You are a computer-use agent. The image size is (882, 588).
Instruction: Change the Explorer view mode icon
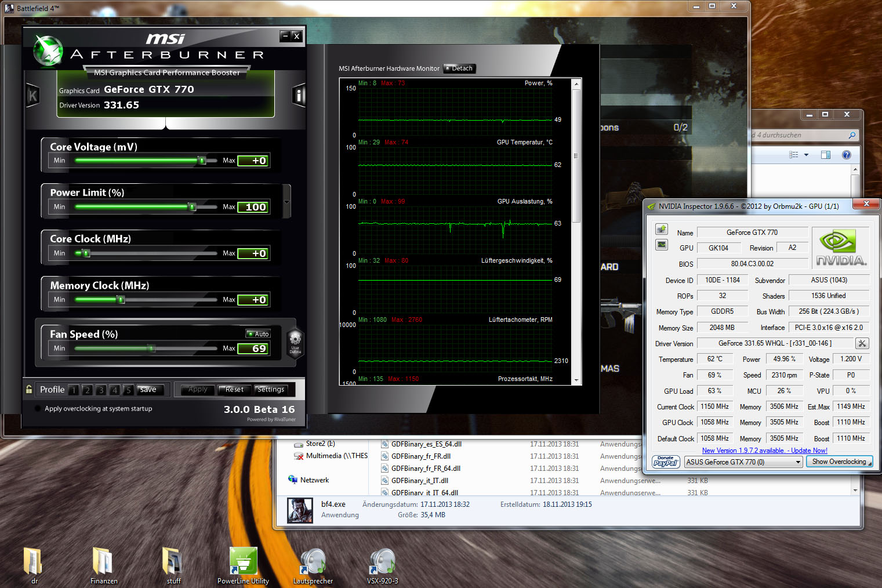point(794,155)
